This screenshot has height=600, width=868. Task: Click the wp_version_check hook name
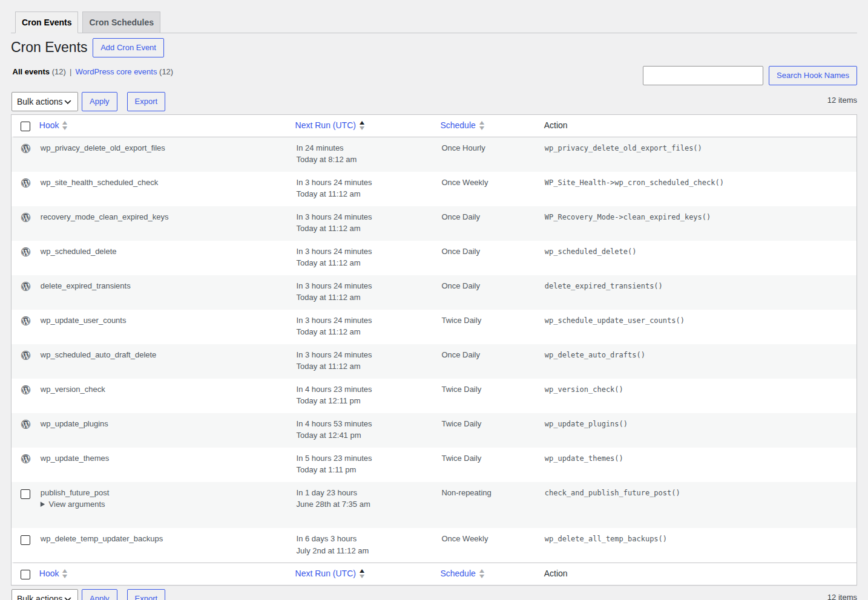point(73,390)
